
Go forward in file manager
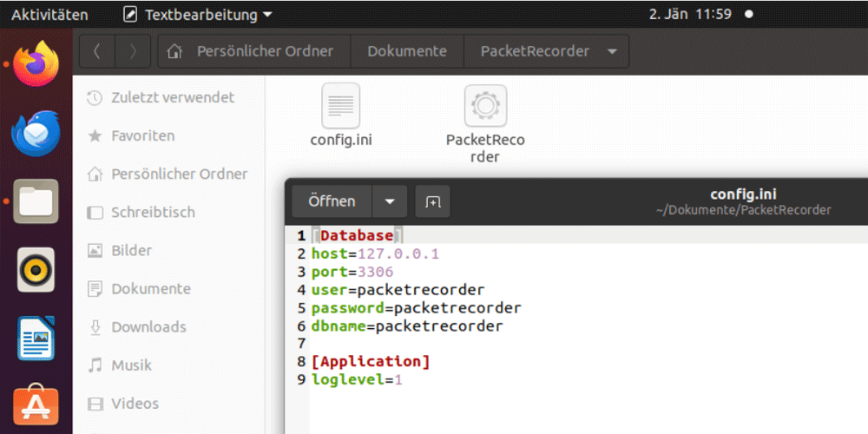133,51
